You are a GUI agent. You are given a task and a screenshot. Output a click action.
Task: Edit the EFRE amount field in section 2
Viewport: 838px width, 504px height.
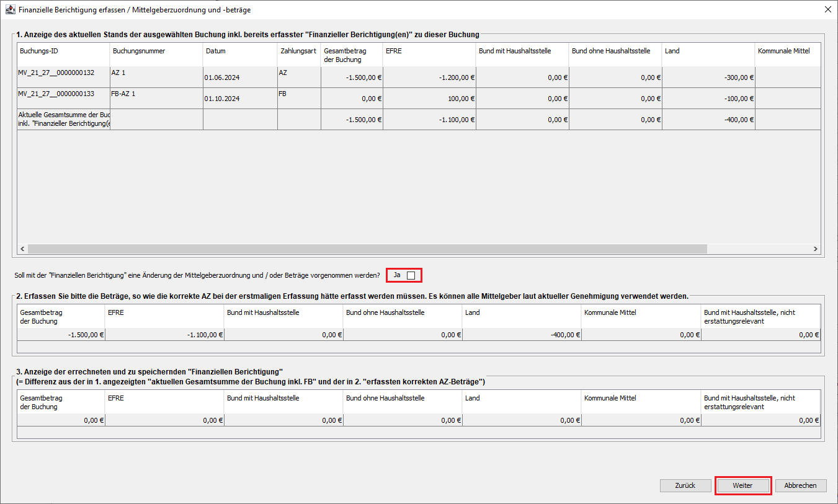click(x=164, y=335)
